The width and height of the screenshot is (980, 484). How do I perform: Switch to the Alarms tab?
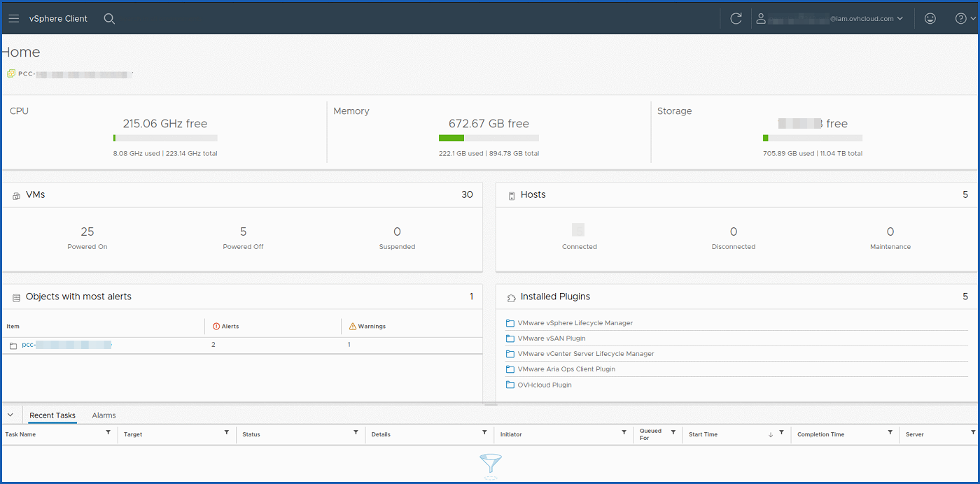pos(103,415)
